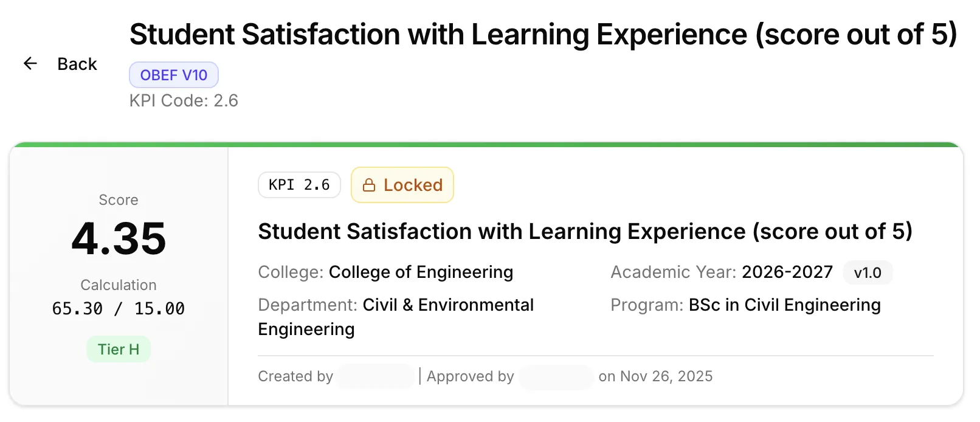Click the Nov 26, 2025 approval date
This screenshot has height=422, width=980.
click(x=666, y=376)
